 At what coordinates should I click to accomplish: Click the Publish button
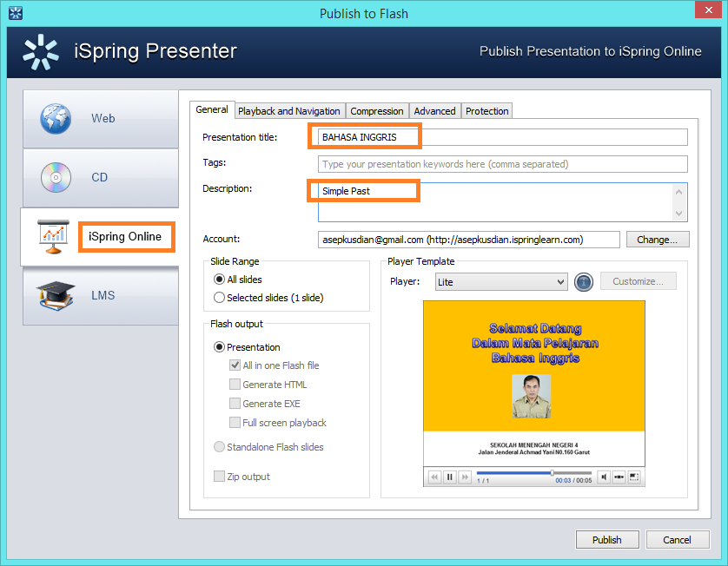607,539
